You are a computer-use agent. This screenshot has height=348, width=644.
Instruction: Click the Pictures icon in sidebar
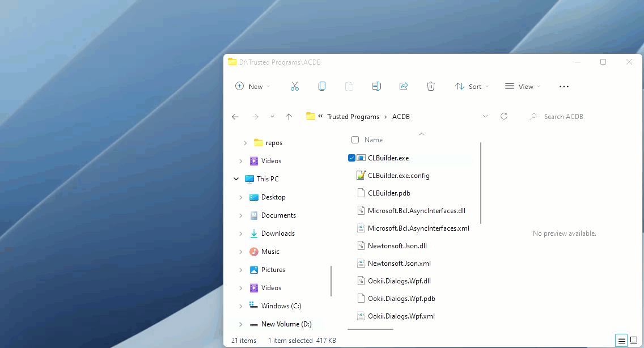pos(254,270)
